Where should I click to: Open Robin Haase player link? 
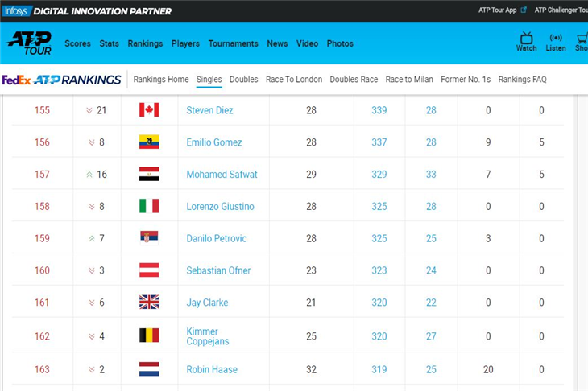[x=212, y=369]
